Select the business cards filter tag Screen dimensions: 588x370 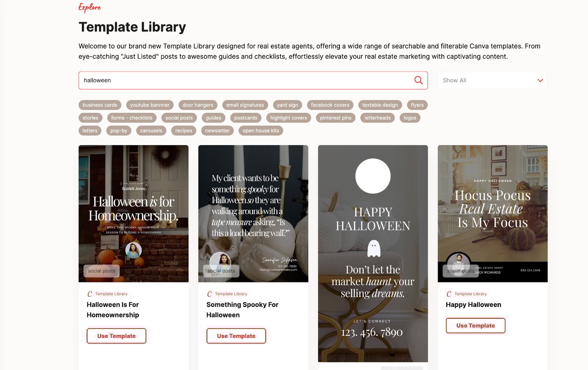tap(100, 105)
